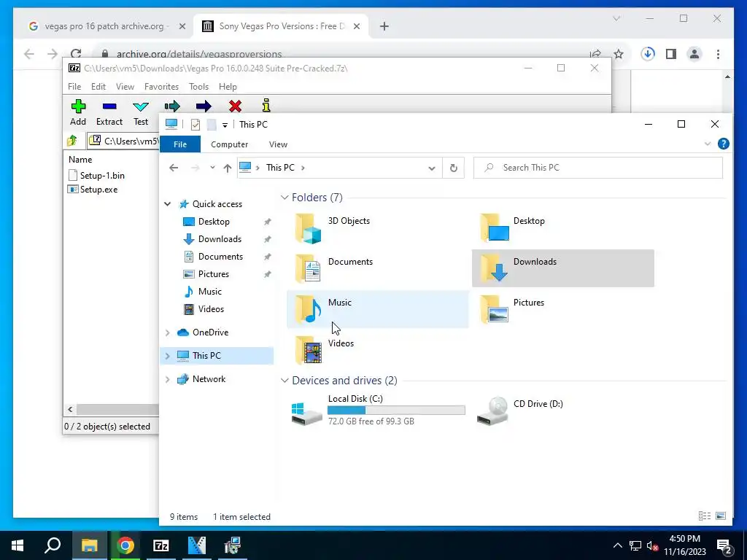Click the Refresh button in Explorer address bar
The image size is (747, 560).
454,168
